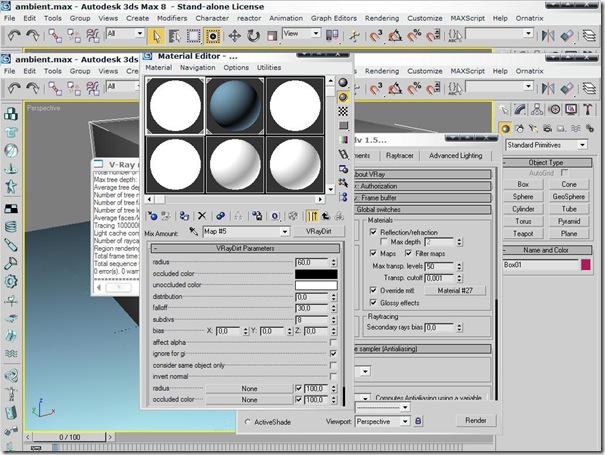Toggle Glossy effects checkbox
605x455 pixels.
tap(371, 301)
